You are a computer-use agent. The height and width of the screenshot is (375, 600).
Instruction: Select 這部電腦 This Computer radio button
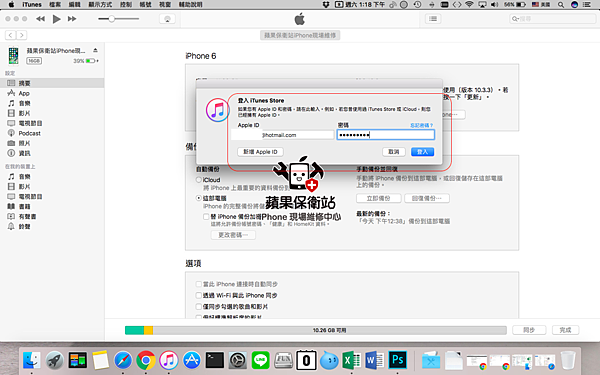click(199, 198)
